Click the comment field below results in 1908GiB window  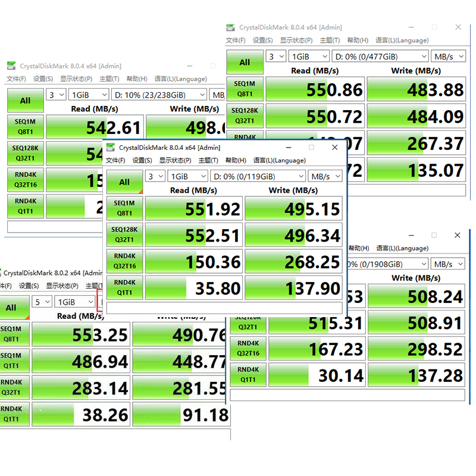click(347, 395)
